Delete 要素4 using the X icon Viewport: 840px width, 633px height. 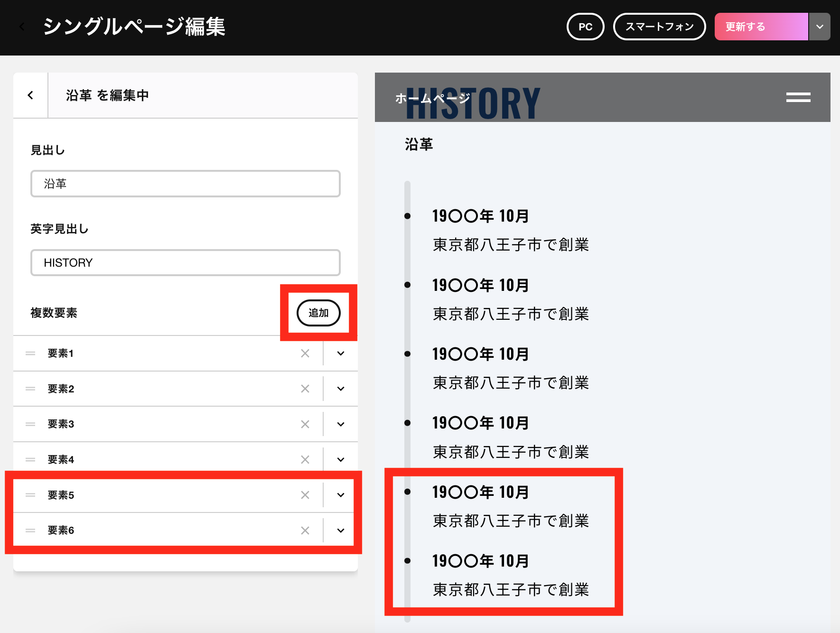305,459
